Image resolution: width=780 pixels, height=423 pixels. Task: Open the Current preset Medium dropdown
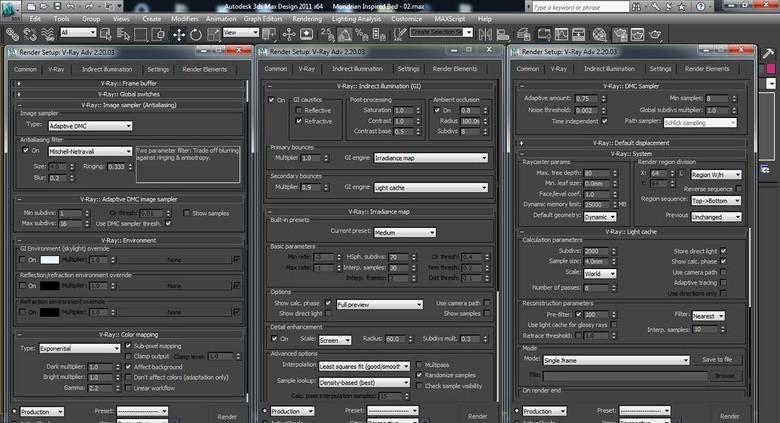405,232
